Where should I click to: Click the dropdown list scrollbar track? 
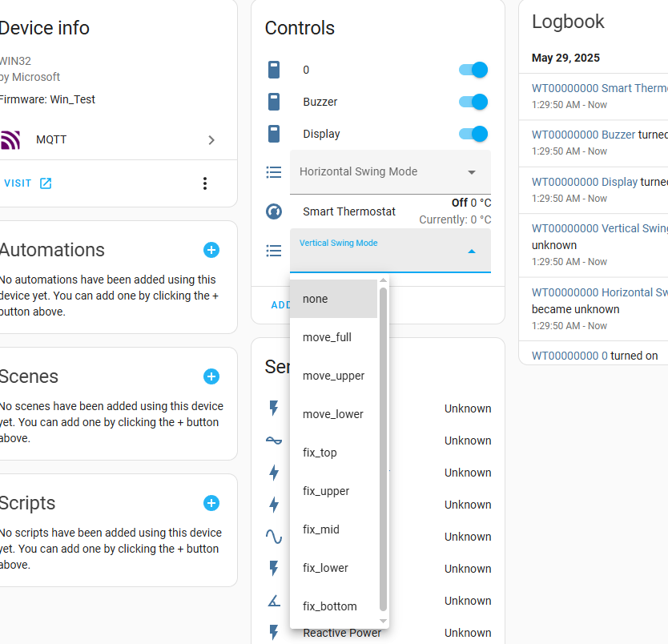coord(383,450)
